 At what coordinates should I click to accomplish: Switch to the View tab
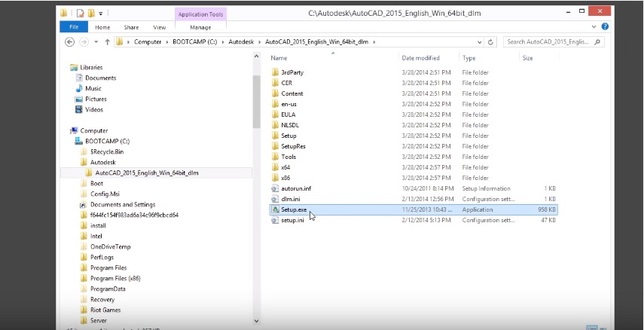[160, 28]
